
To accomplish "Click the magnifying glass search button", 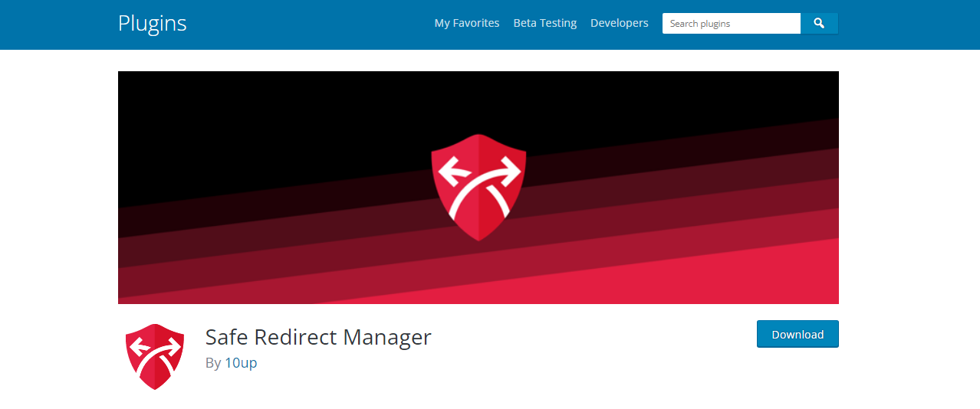I will pos(819,24).
